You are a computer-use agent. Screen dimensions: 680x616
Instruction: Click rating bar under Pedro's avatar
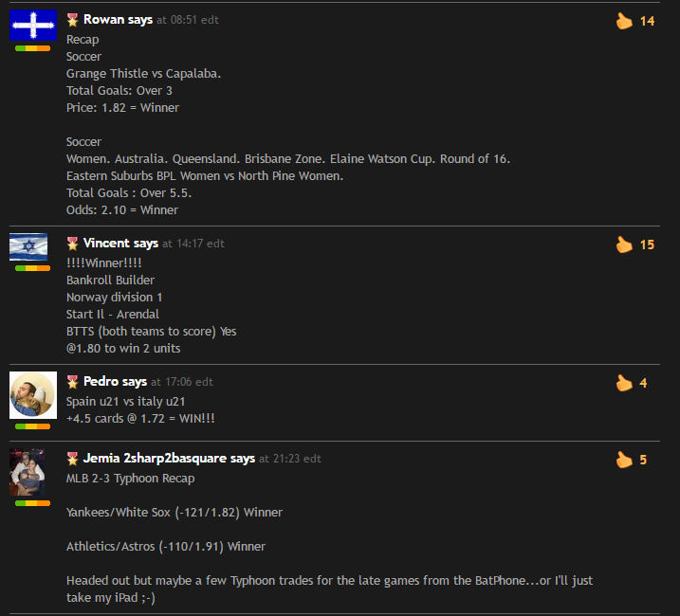32,426
